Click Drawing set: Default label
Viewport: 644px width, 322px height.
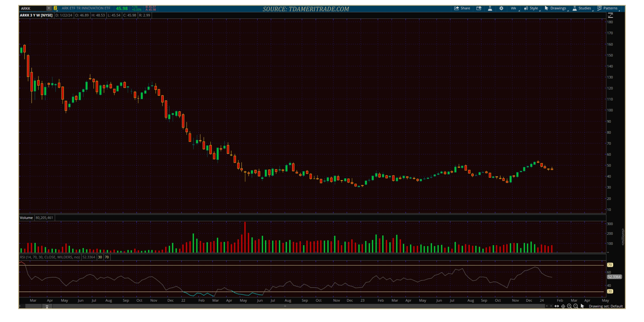(606, 306)
